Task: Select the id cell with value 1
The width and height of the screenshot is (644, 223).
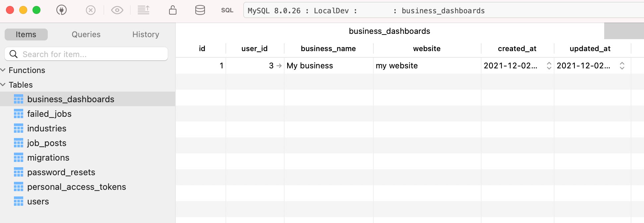Action: [x=201, y=65]
